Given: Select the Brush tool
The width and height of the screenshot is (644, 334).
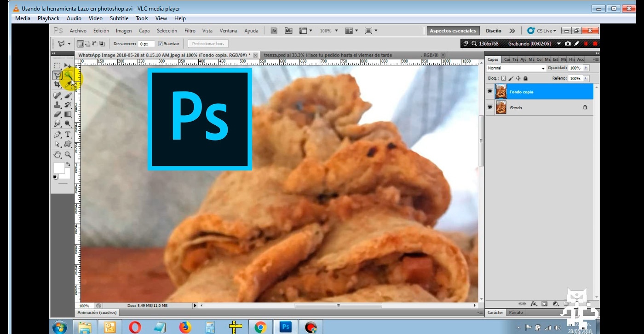Looking at the screenshot, I should pos(68,96).
